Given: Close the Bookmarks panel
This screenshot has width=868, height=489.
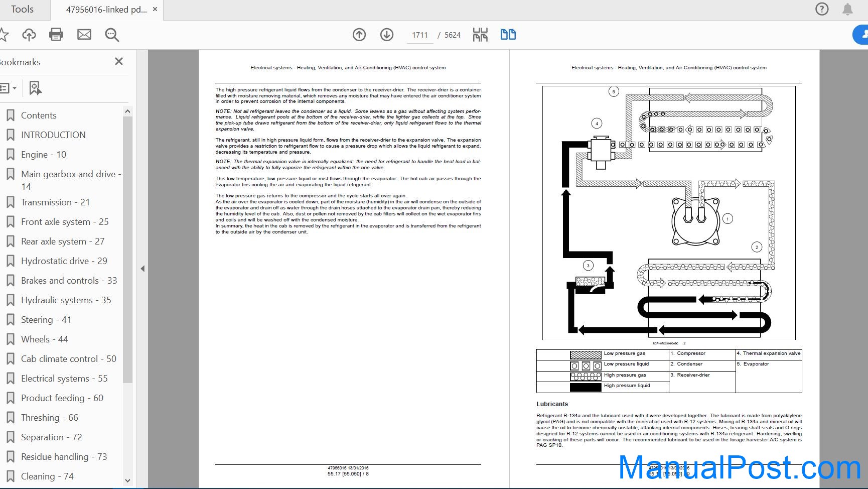Looking at the screenshot, I should pyautogui.click(x=119, y=61).
